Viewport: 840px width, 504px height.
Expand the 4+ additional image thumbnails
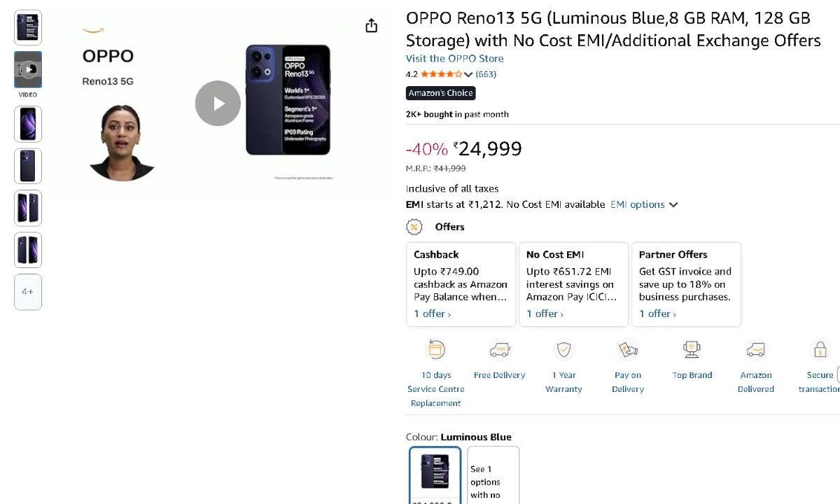pos(27,292)
